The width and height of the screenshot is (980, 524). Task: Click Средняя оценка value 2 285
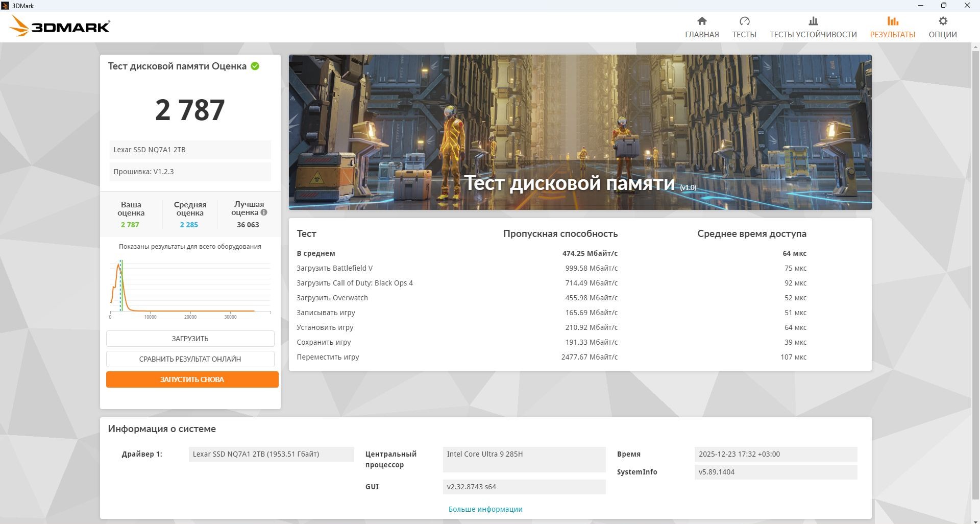tap(189, 225)
